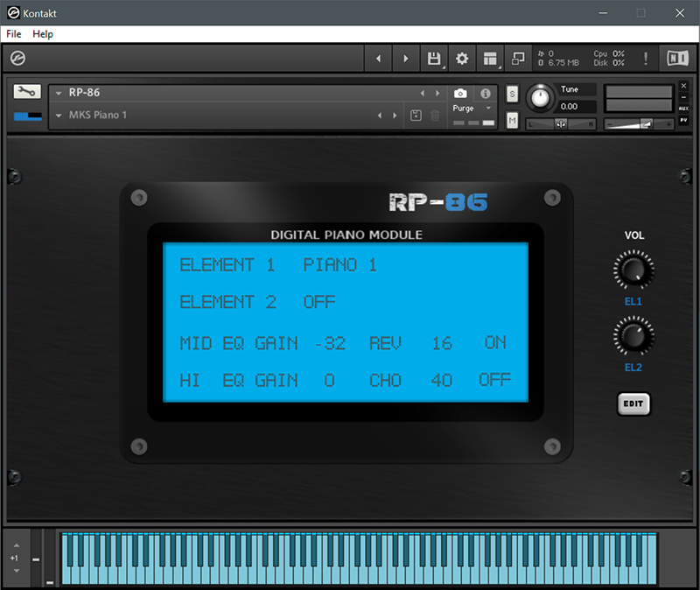Remove the instrument with the small X button
The width and height of the screenshot is (700, 590).
tap(683, 86)
